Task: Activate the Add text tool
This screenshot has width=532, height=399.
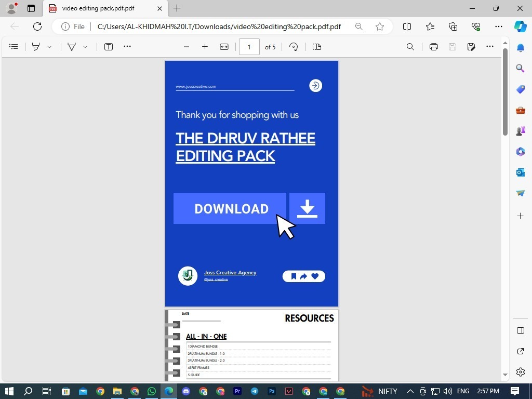Action: click(109, 47)
